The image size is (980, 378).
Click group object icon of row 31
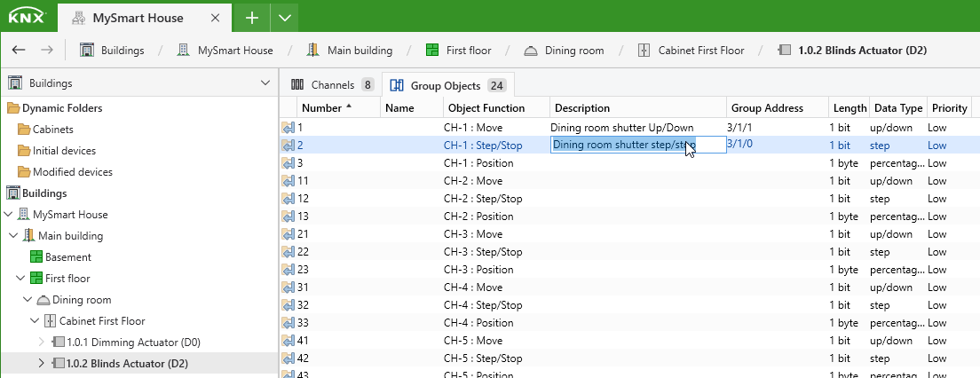point(288,287)
